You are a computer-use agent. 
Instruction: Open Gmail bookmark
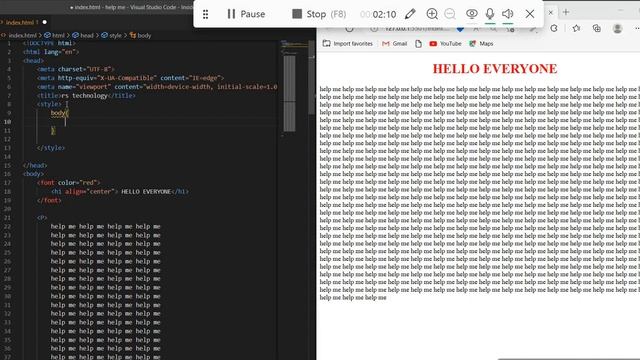(395, 44)
